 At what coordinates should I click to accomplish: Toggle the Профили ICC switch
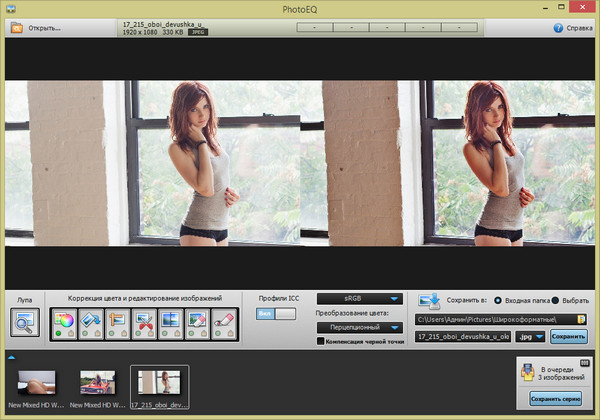(277, 313)
